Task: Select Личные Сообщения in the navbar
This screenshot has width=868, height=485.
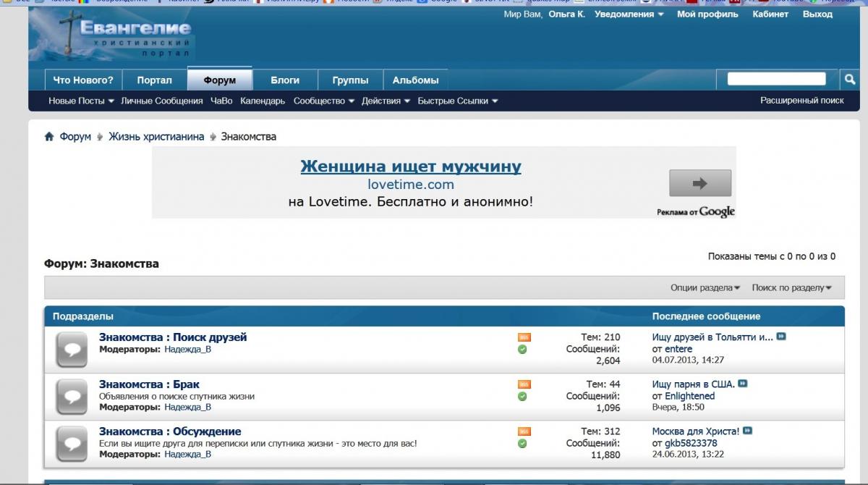Action: 161,101
